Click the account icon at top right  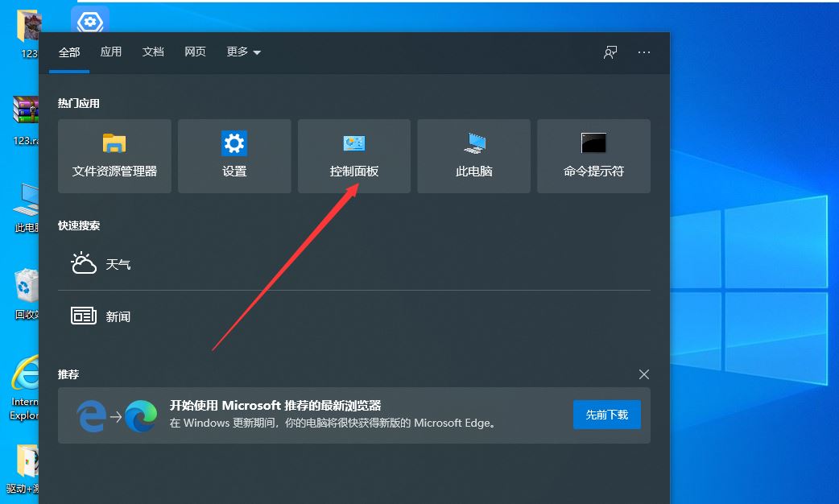tap(610, 52)
